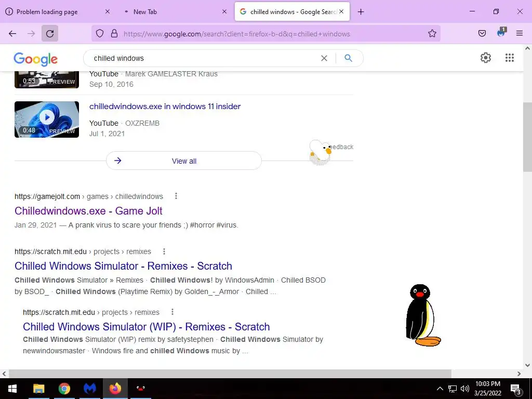This screenshot has width=532, height=399.
Task: Open Malwarebytes from the taskbar
Action: [x=90, y=389]
